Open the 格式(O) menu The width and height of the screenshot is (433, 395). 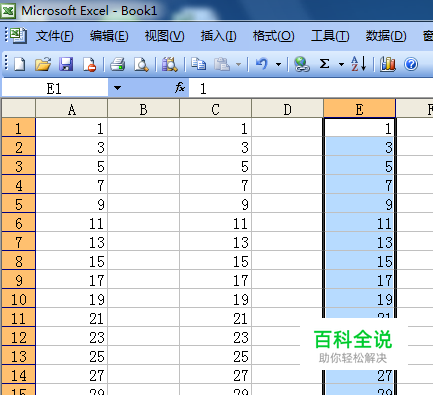pos(273,36)
